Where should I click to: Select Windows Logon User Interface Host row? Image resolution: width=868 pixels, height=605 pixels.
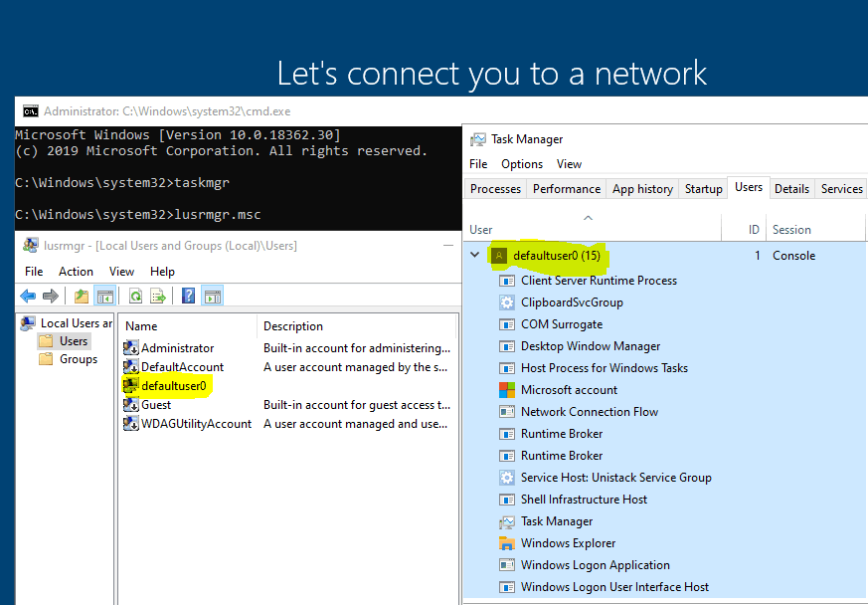664,587
